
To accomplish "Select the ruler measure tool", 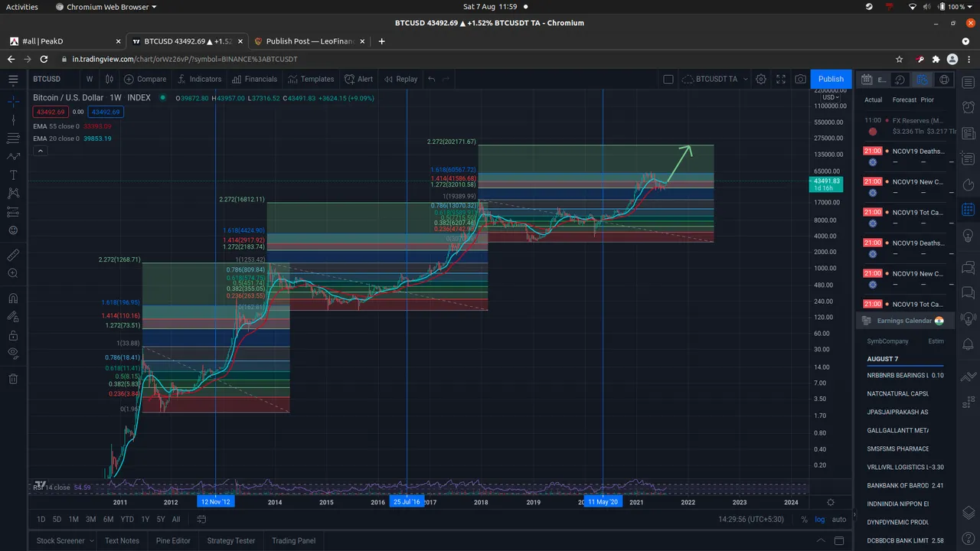I will (x=13, y=254).
